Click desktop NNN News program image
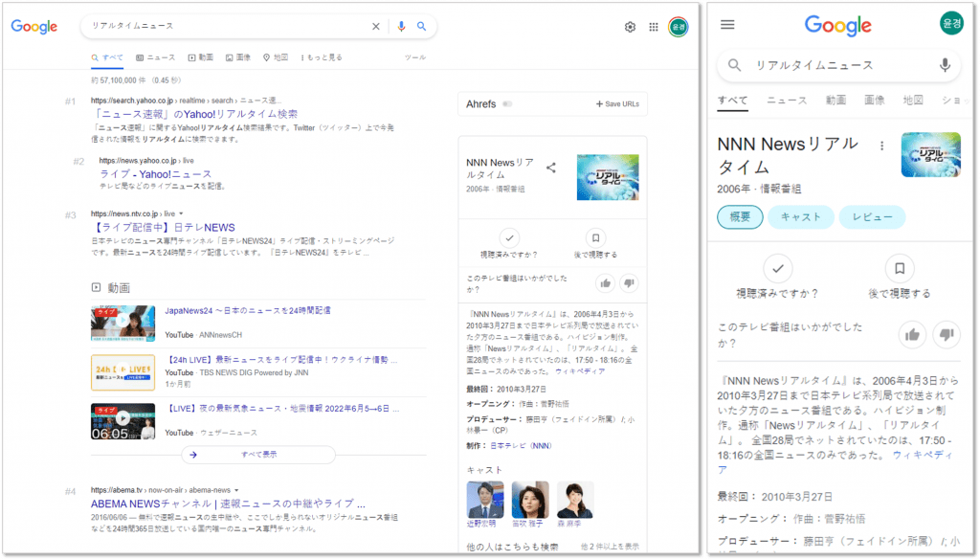The image size is (980, 560). pyautogui.click(x=608, y=177)
